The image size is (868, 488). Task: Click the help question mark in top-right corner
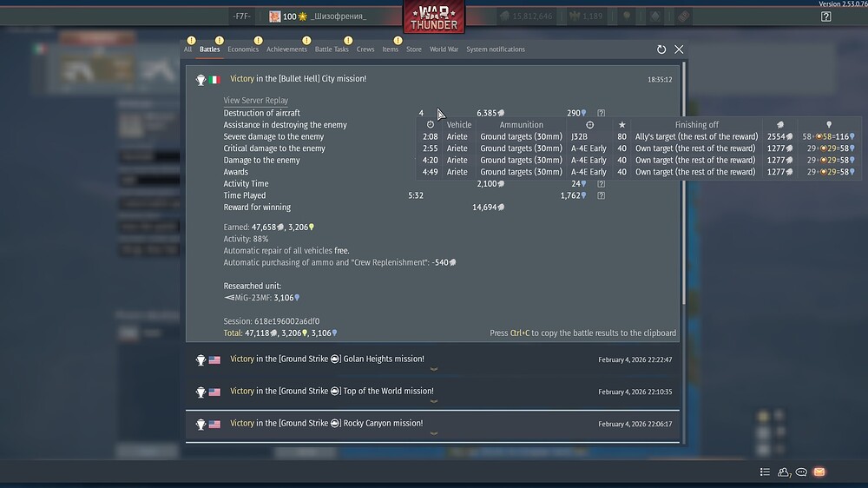(x=825, y=16)
